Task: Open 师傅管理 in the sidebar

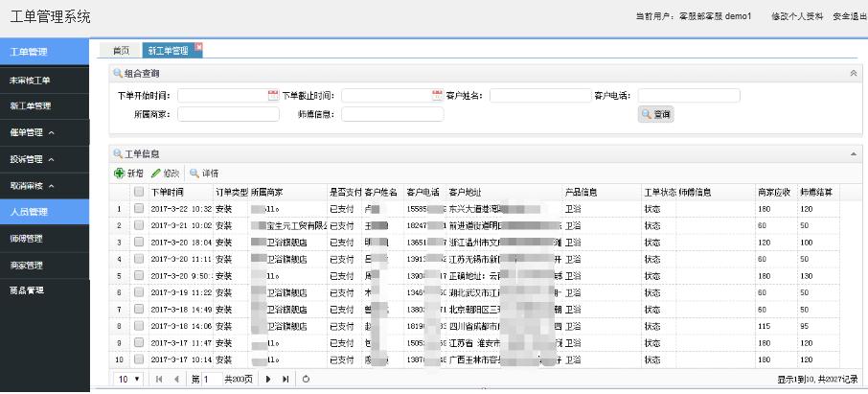Action: coord(44,239)
